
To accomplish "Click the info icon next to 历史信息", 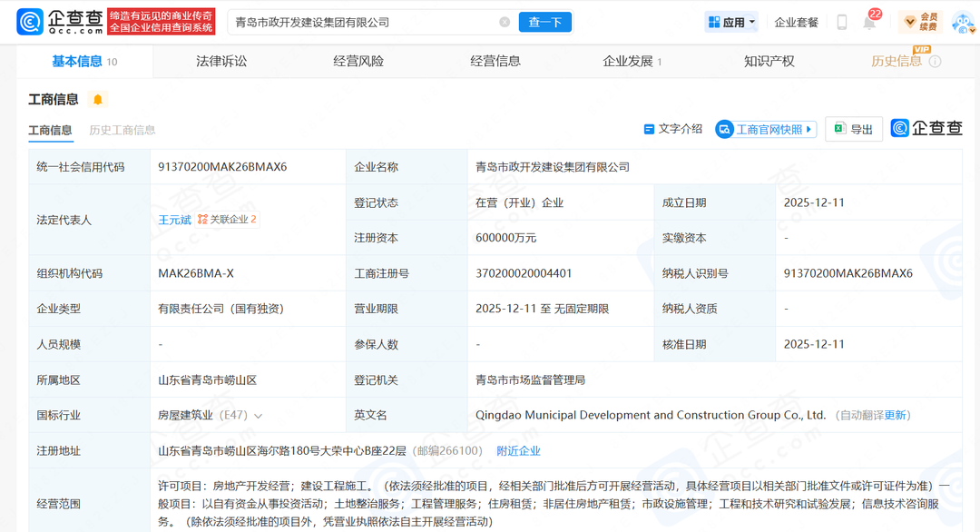I will tap(935, 62).
